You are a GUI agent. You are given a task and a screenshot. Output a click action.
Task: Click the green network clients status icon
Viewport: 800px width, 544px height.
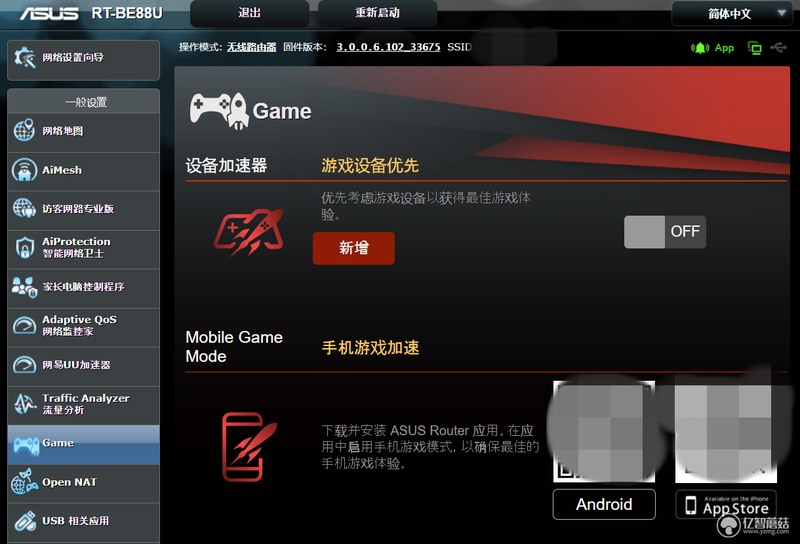pyautogui.click(x=755, y=48)
